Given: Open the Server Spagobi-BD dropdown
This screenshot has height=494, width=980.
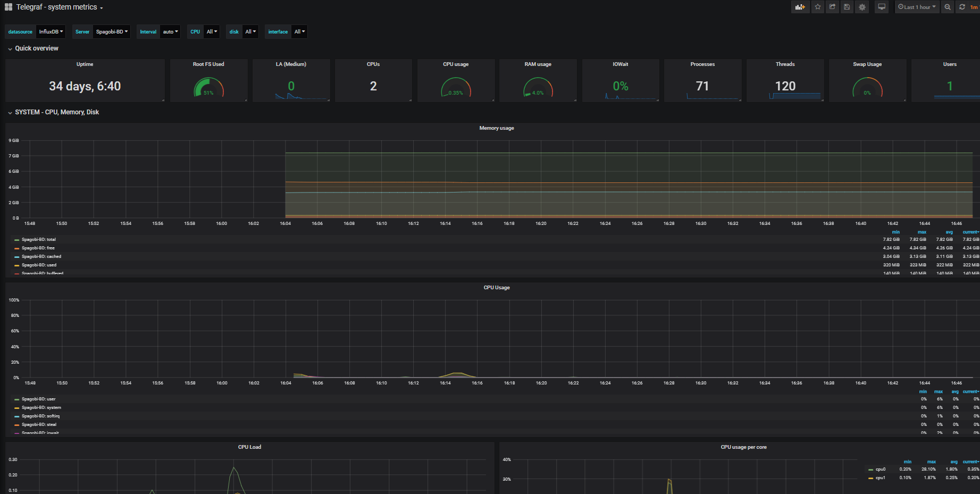Looking at the screenshot, I should [112, 32].
